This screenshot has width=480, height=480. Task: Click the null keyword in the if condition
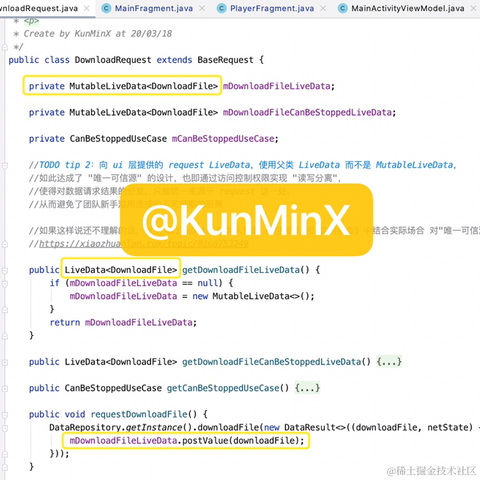(x=207, y=283)
